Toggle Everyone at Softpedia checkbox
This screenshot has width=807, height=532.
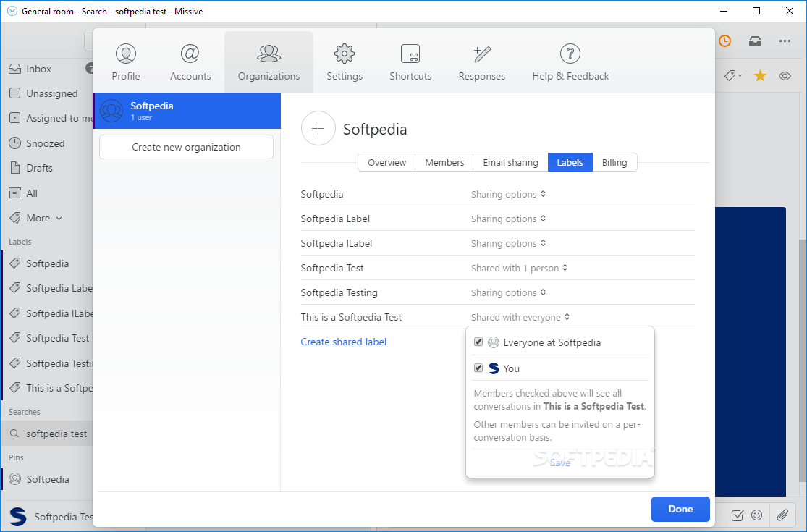(x=478, y=342)
